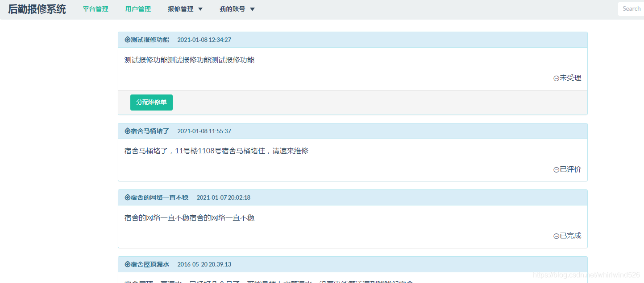Open the 宿舍马桶堵了 ticket title

coord(150,131)
